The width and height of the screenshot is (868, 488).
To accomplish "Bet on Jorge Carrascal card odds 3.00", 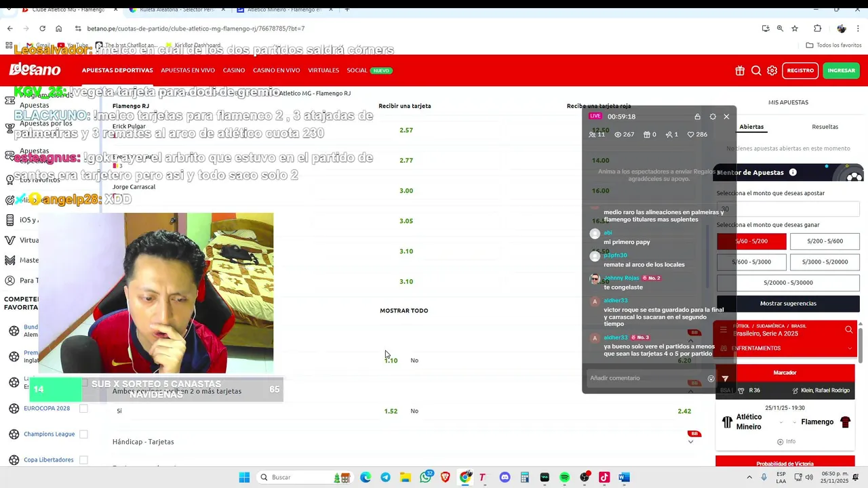I will coord(406,190).
